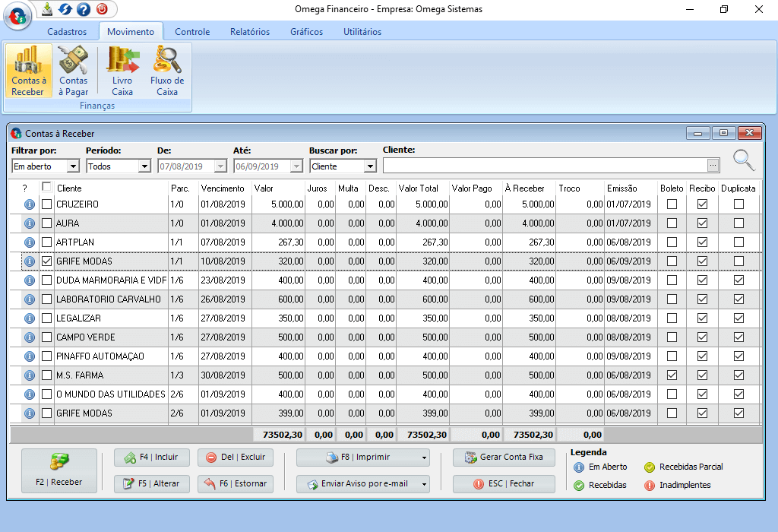The width and height of the screenshot is (778, 532).
Task: Click the red power icon in title bar
Action: 102,9
